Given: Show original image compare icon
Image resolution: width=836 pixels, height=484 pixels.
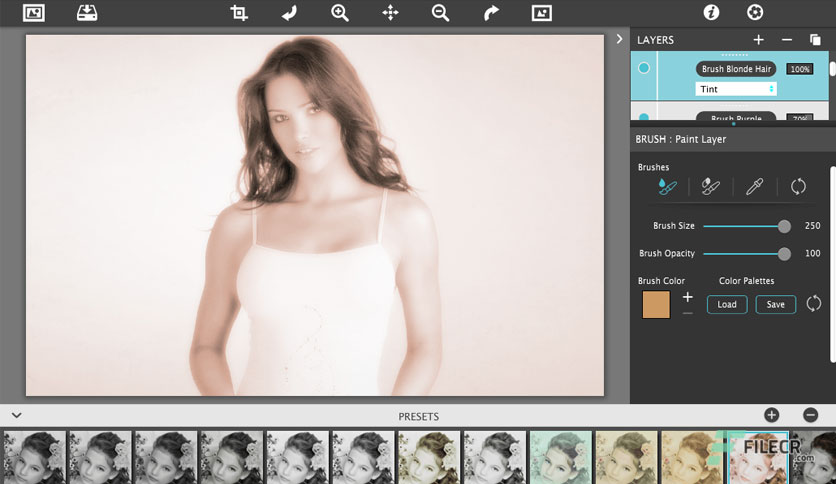Looking at the screenshot, I should tap(542, 13).
